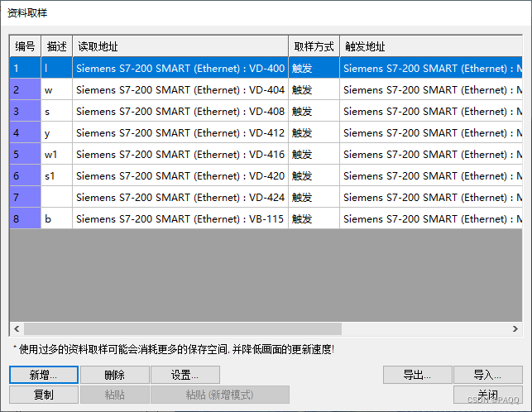Select row number 8 cell

pyautogui.click(x=26, y=218)
